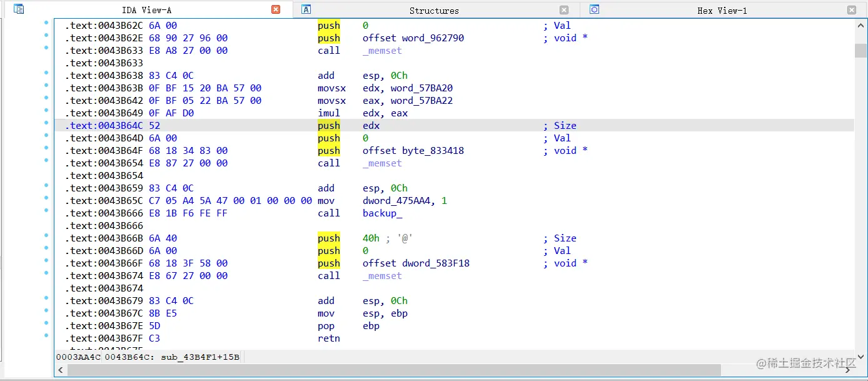
Task: Click the Hex View-1 tab icon
Action: (595, 9)
